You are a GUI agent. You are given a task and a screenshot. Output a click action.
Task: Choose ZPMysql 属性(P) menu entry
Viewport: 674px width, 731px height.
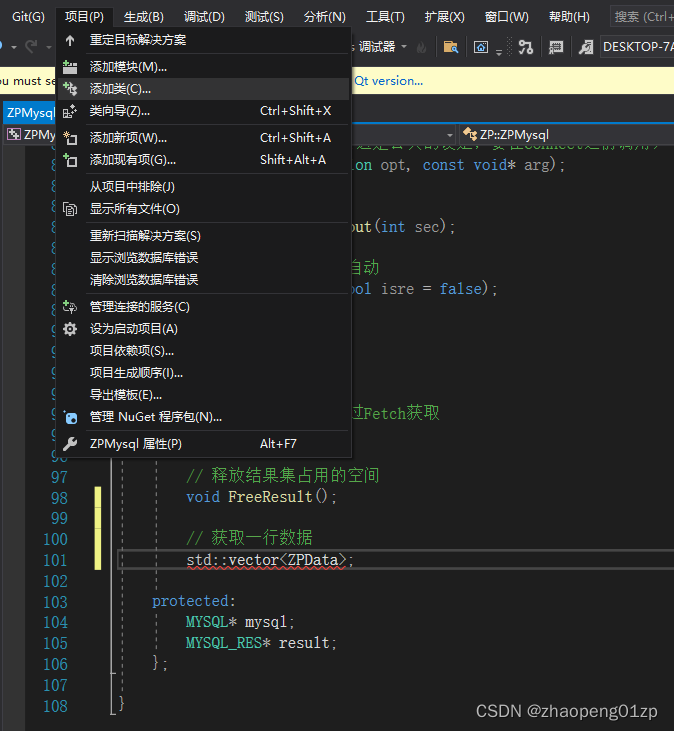[204, 444]
